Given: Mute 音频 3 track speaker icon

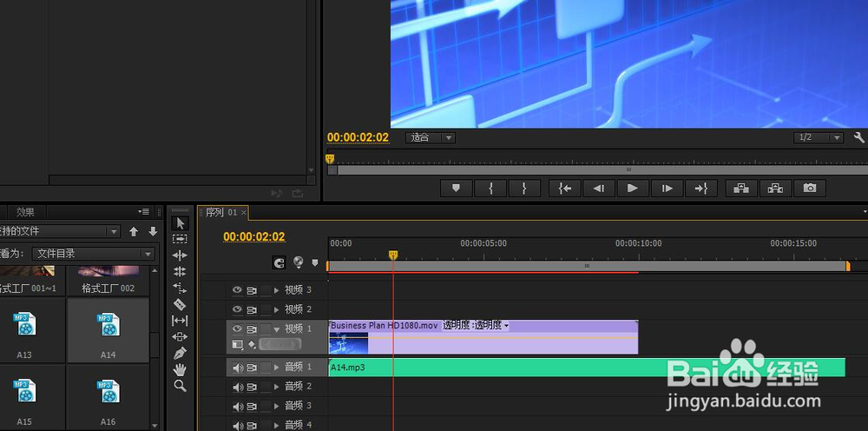Looking at the screenshot, I should [x=238, y=406].
